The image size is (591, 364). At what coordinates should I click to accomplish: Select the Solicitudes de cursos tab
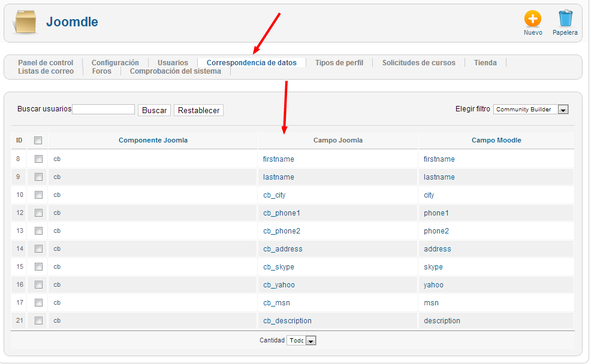tap(418, 63)
